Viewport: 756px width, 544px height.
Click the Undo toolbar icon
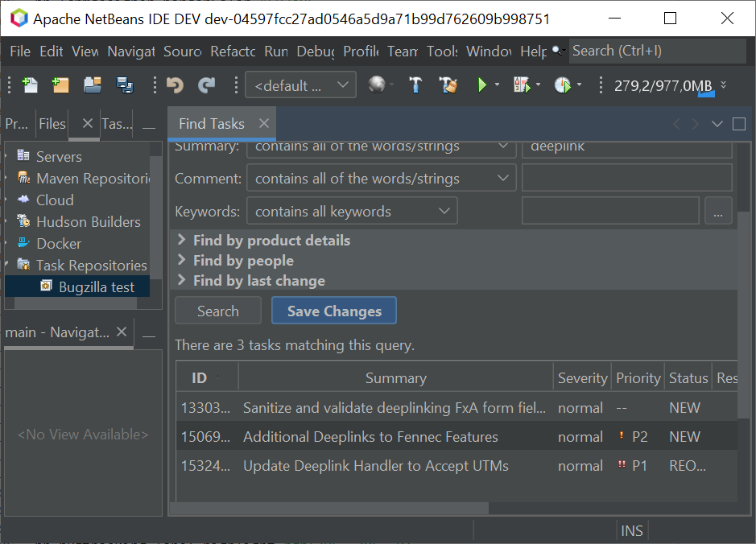coord(175,85)
